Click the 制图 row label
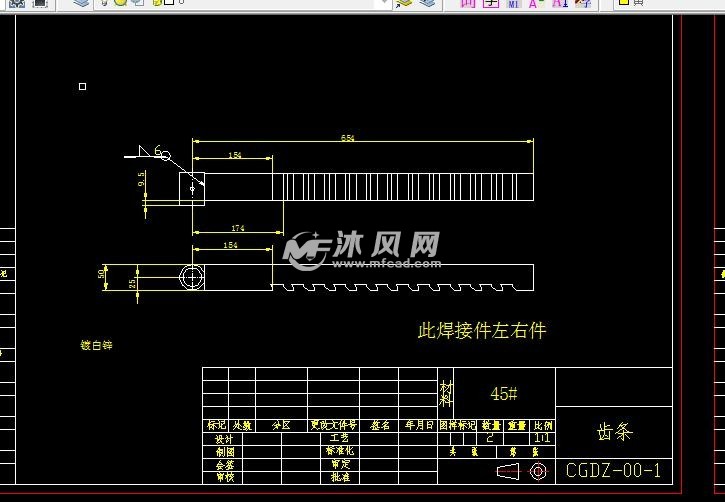Screen dimensions: 725x502 tap(225, 452)
